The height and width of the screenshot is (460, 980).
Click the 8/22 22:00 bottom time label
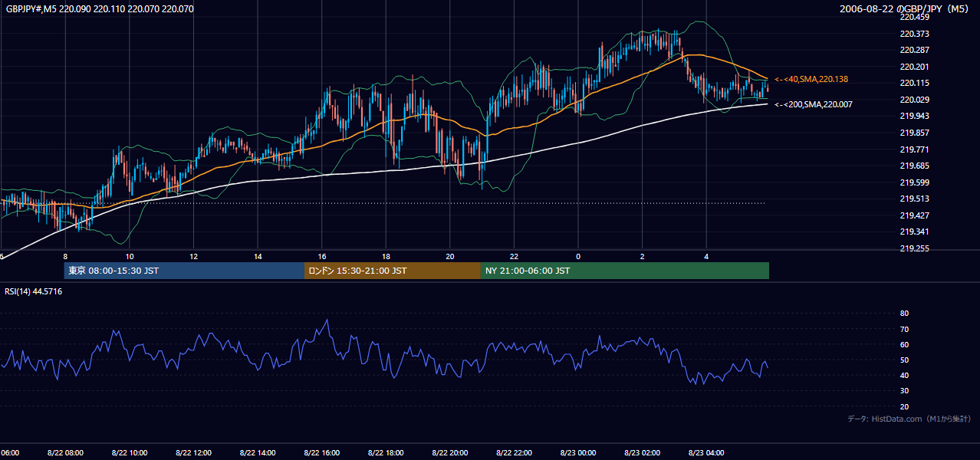[514, 453]
